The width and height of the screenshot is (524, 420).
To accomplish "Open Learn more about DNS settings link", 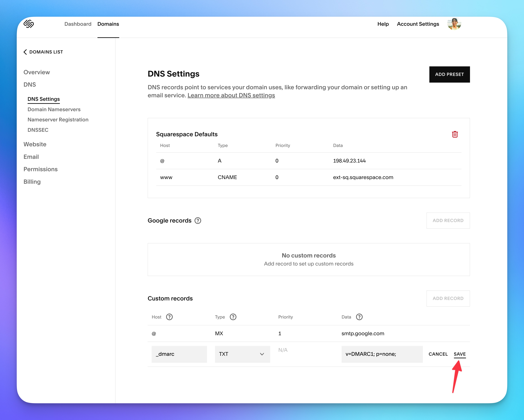I will 231,95.
